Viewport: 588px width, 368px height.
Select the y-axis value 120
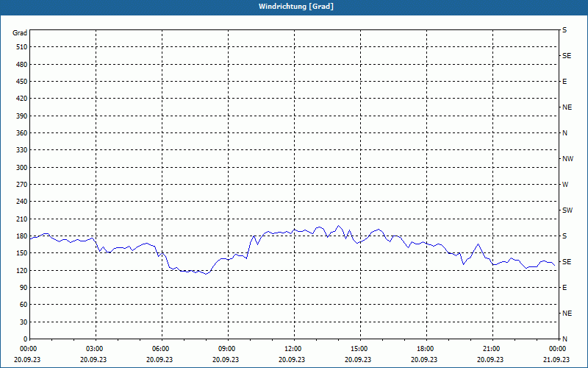tap(22, 270)
